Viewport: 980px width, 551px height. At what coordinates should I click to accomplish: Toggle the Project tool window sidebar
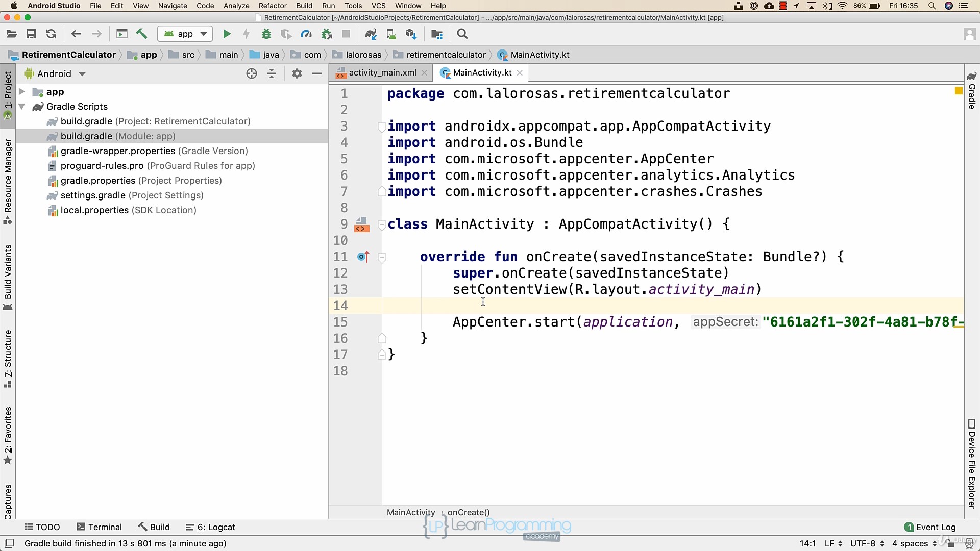8,95
